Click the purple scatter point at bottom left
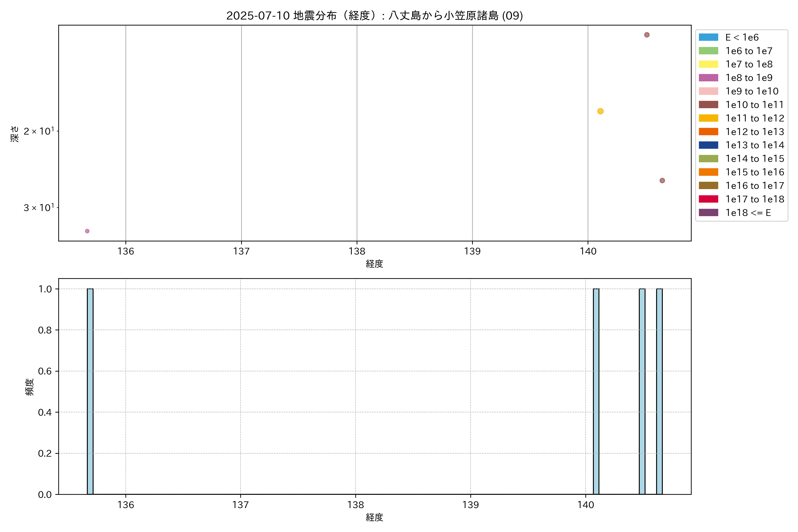This screenshot has width=798, height=532. point(87,231)
